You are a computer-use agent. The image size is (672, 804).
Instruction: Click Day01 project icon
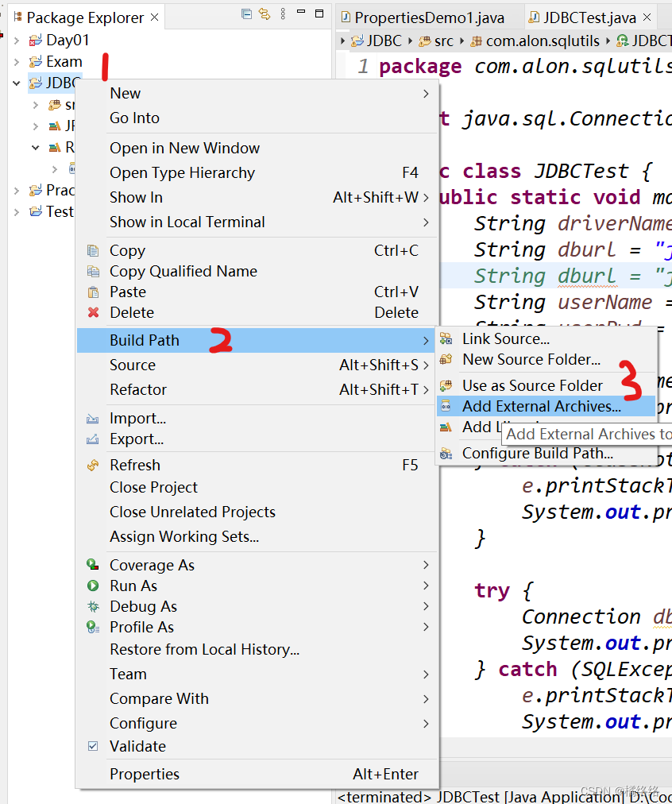pyautogui.click(x=36, y=40)
